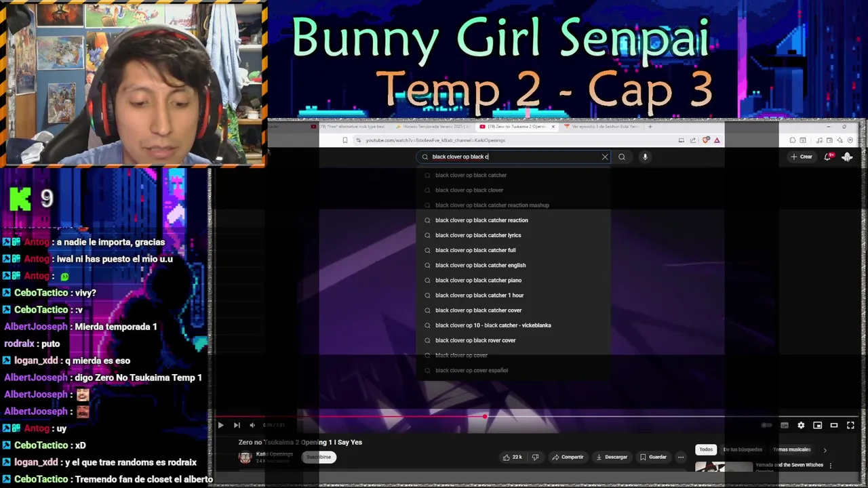This screenshot has height=488, width=868.
Task: Open browser extensions puzzle icon
Action: [x=792, y=140]
